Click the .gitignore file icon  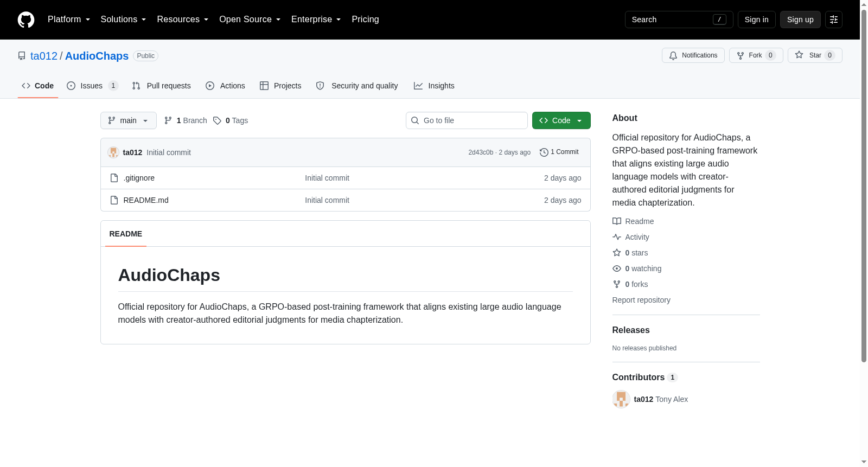coord(114,178)
